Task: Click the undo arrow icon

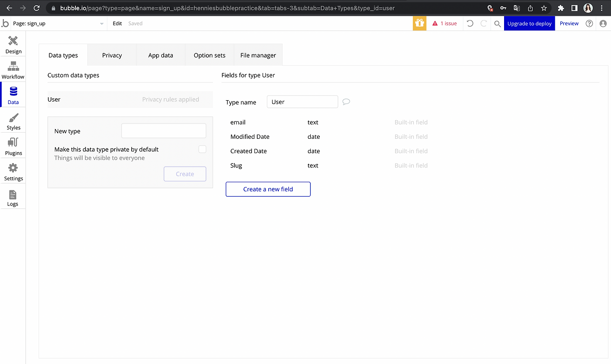Action: click(470, 23)
